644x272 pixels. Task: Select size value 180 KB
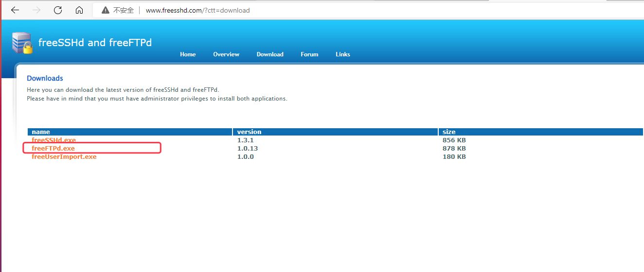pos(454,156)
